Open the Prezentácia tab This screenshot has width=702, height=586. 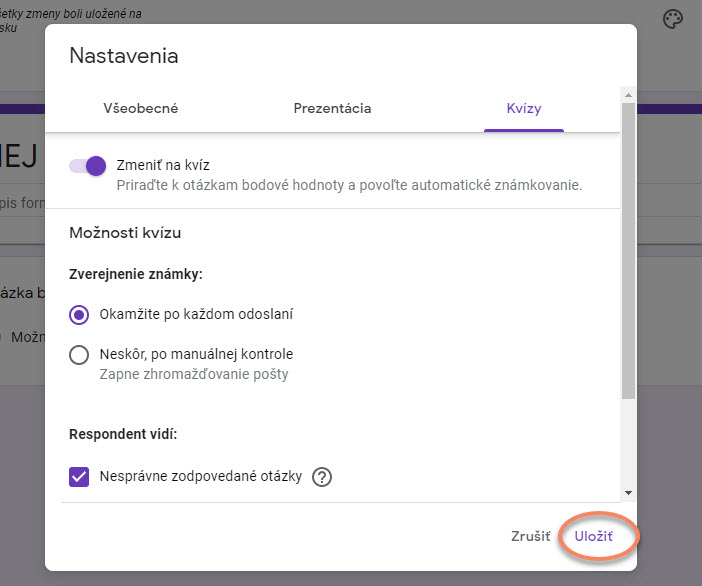pos(332,108)
